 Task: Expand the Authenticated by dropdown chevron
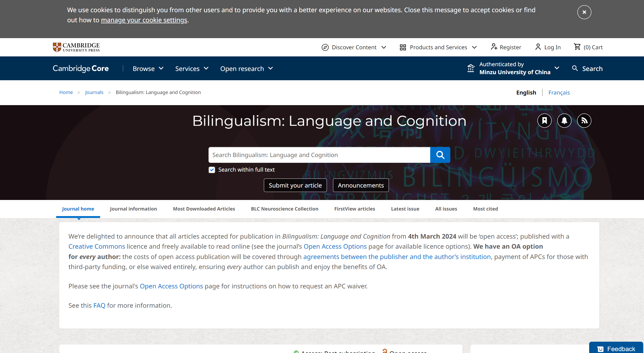pos(557,68)
